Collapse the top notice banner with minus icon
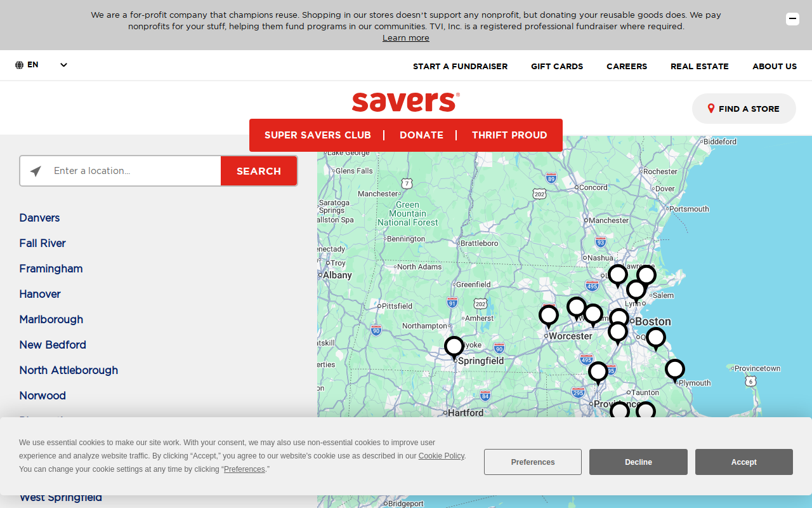This screenshot has width=812, height=508. click(792, 19)
